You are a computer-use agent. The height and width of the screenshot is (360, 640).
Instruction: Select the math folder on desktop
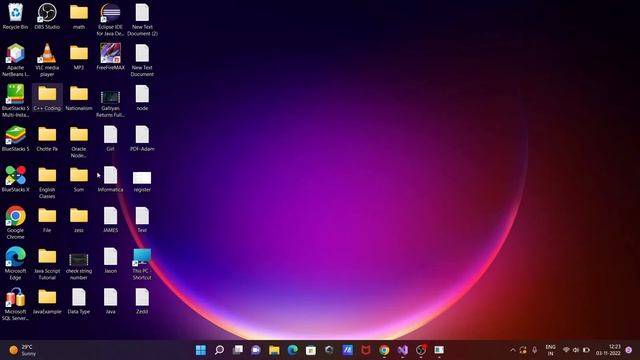pos(79,16)
